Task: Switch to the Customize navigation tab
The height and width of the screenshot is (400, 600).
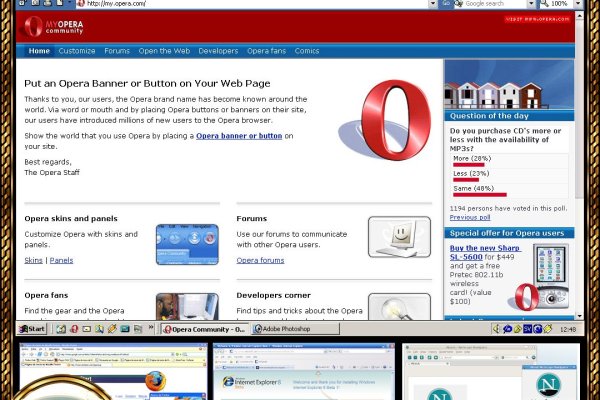Action: [77, 50]
